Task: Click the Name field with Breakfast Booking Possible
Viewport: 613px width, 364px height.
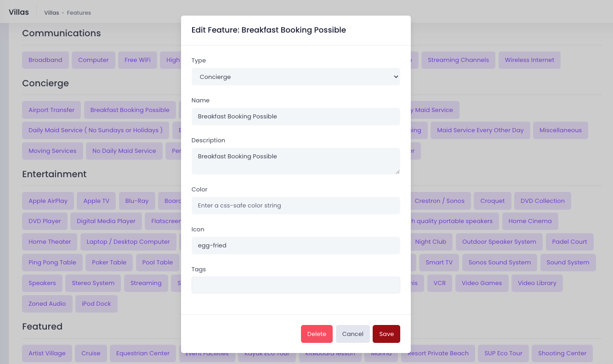Action: (295, 117)
